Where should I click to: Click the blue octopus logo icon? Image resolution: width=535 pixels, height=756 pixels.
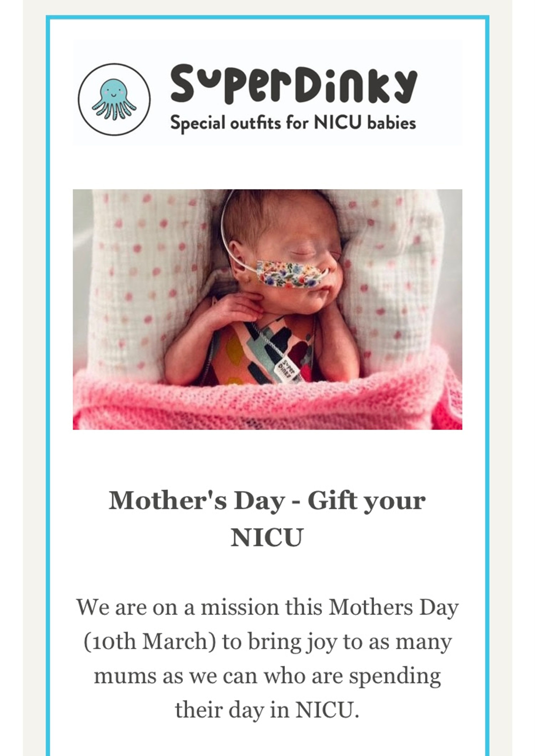(x=114, y=99)
